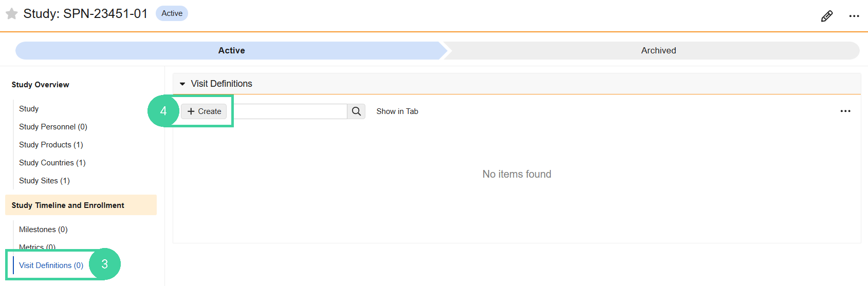Open Milestones (0) section
The width and height of the screenshot is (868, 286).
(43, 230)
